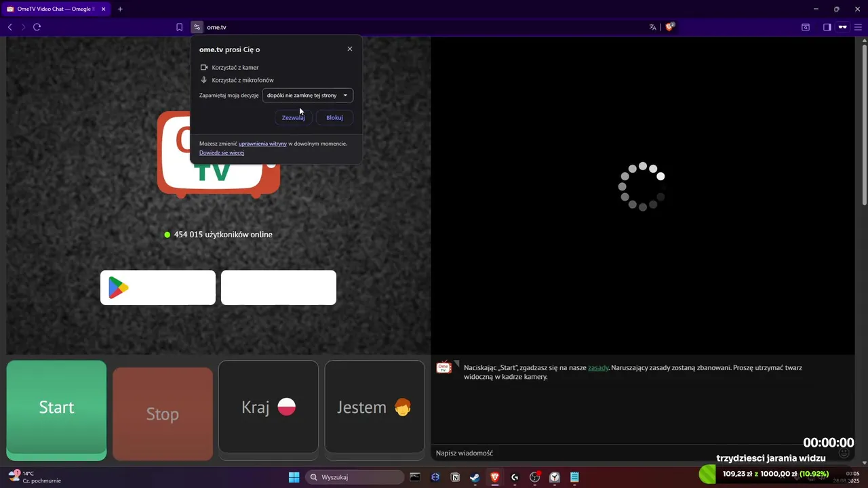This screenshot has width=868, height=488.
Task: Bookmark the current page
Action: [179, 27]
